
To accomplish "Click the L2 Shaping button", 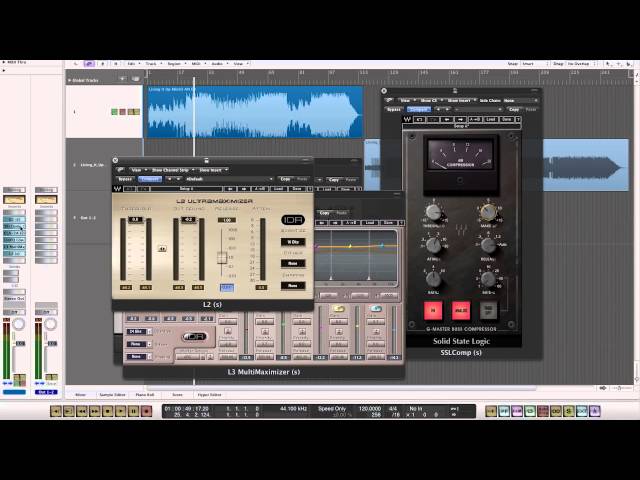I will pos(293,286).
